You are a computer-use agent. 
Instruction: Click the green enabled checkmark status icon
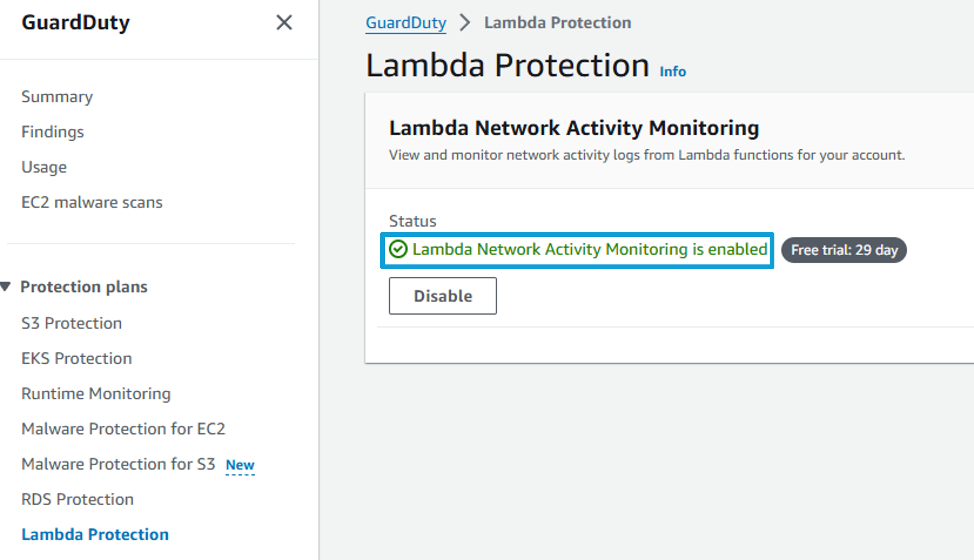click(398, 249)
